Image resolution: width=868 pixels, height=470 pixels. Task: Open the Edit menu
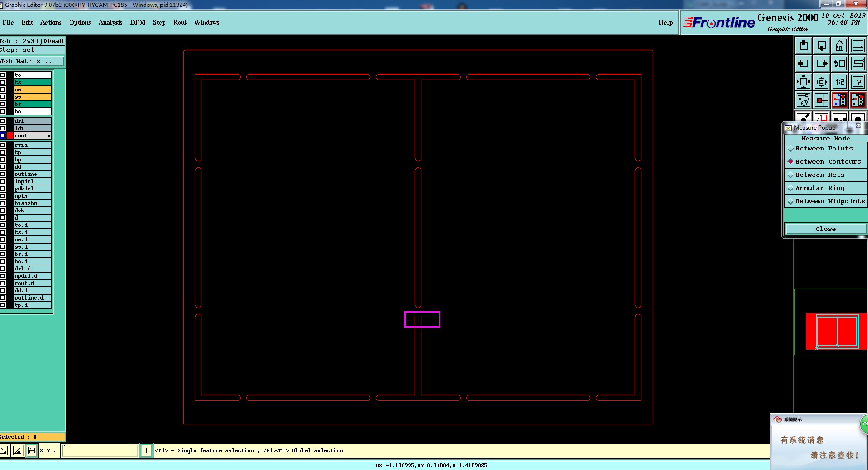coord(27,22)
